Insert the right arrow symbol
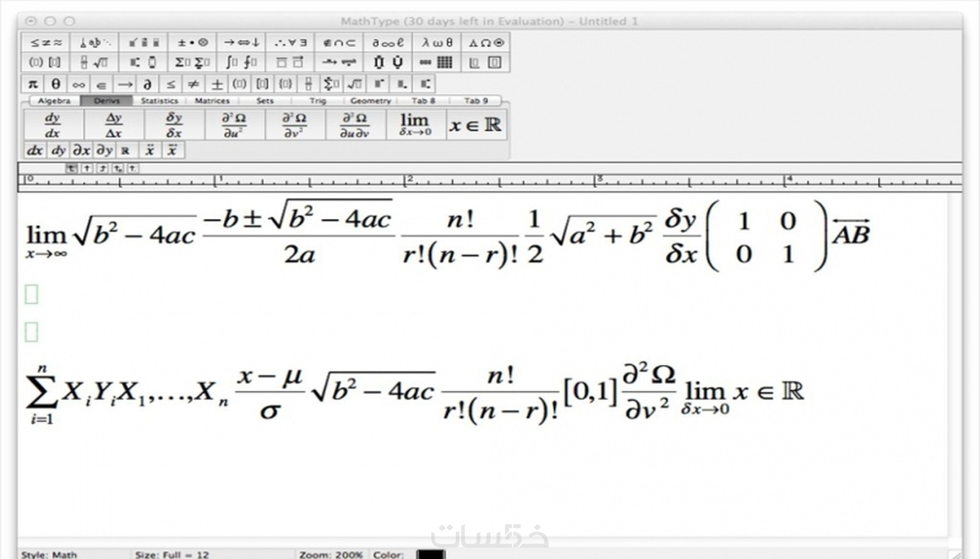Viewport: 980px width, 559px height. [125, 84]
